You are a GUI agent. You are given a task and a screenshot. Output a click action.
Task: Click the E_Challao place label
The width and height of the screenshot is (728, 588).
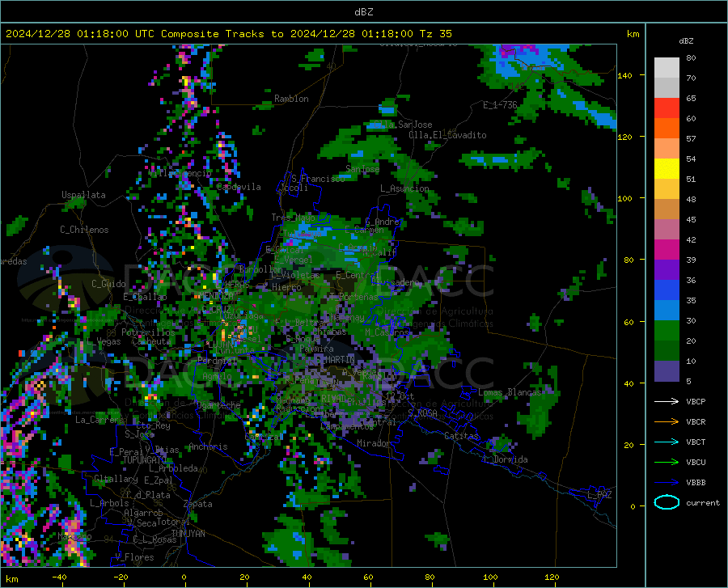145,297
